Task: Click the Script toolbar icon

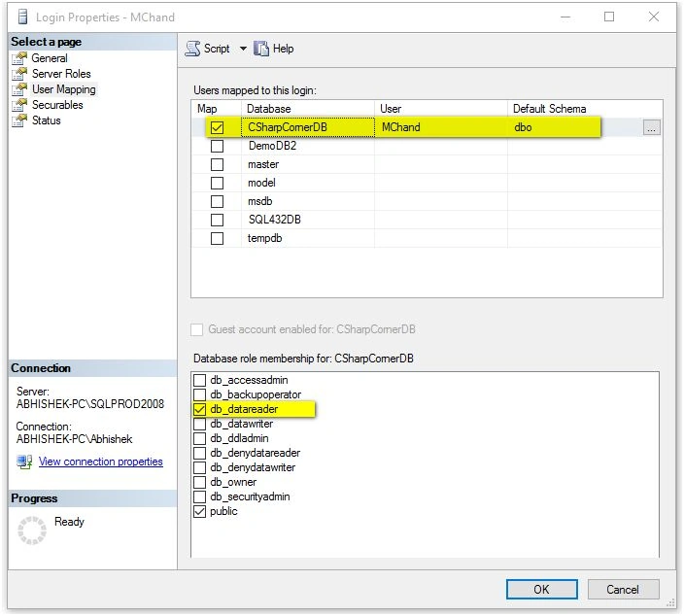Action: pyautogui.click(x=192, y=49)
